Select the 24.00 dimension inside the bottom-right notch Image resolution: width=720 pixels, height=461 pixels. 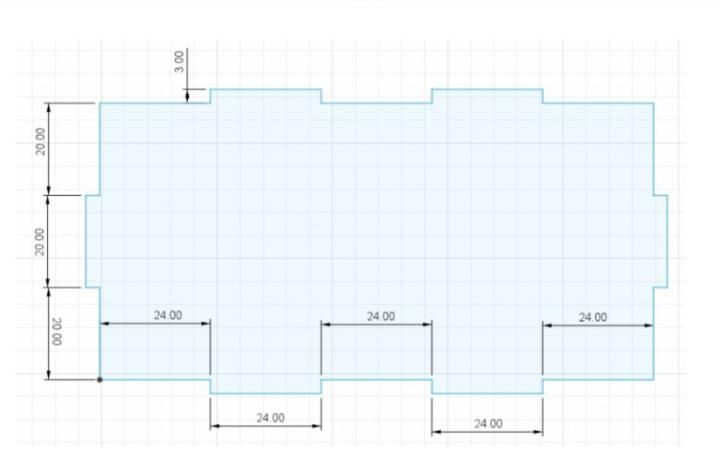592,317
